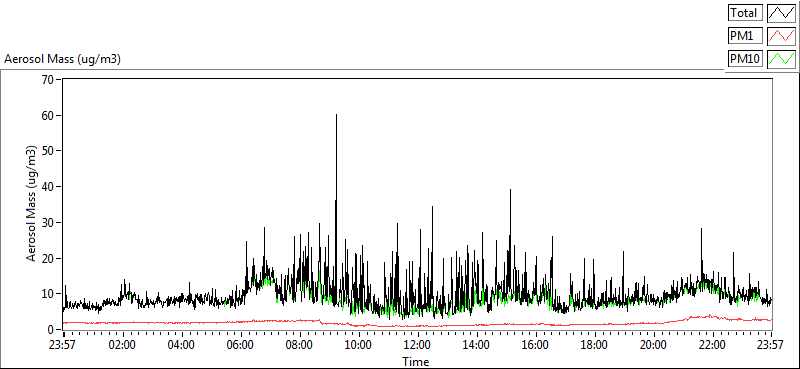Click the 70 maximum y-axis value
Viewport: 800px width, 369px height.
49,80
